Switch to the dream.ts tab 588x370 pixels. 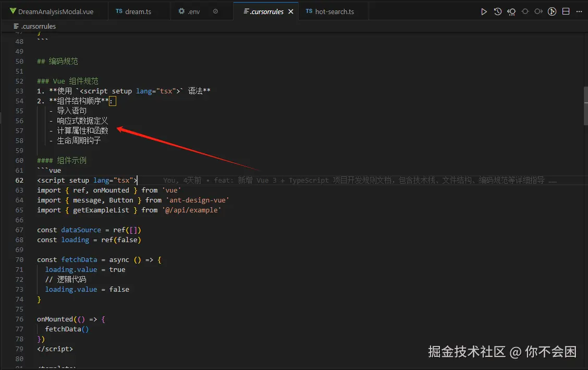click(139, 11)
